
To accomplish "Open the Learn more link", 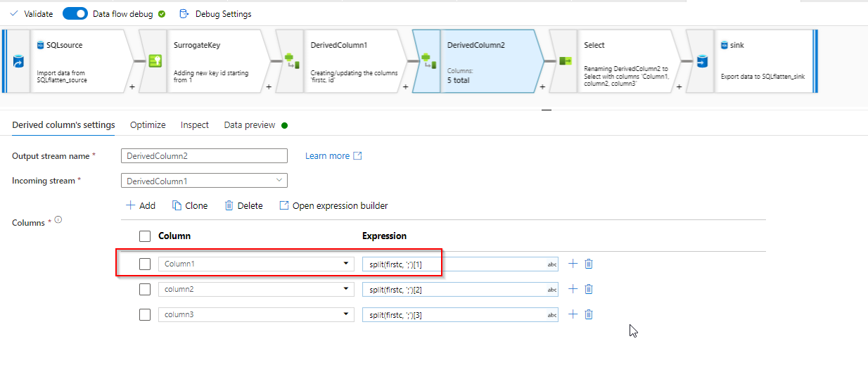I will pos(333,155).
